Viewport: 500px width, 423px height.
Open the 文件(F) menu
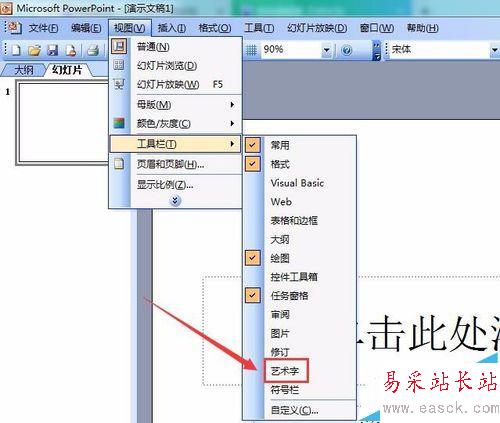43,28
